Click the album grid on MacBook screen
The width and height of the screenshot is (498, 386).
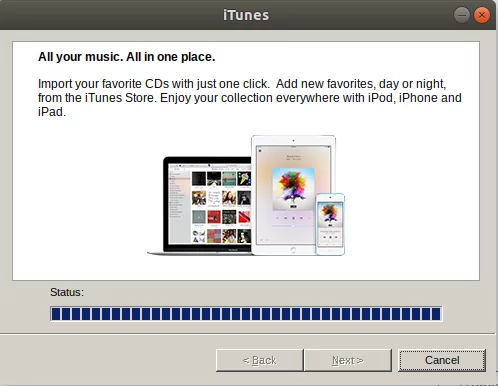click(221, 207)
